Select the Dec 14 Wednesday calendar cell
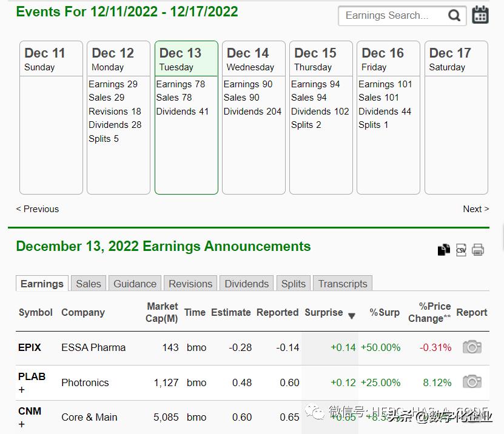This screenshot has height=434, width=504. click(x=254, y=118)
